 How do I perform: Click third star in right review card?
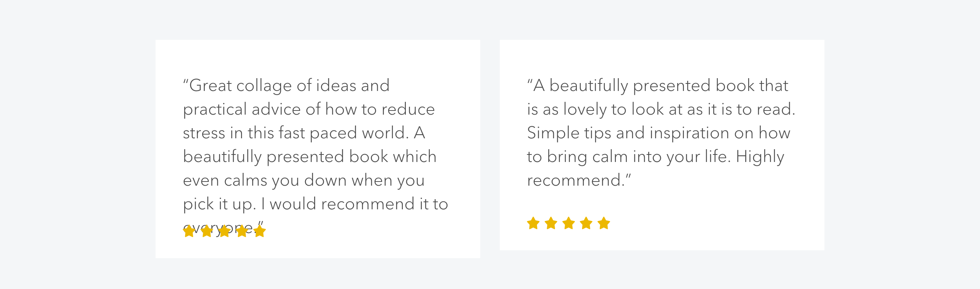(x=569, y=223)
